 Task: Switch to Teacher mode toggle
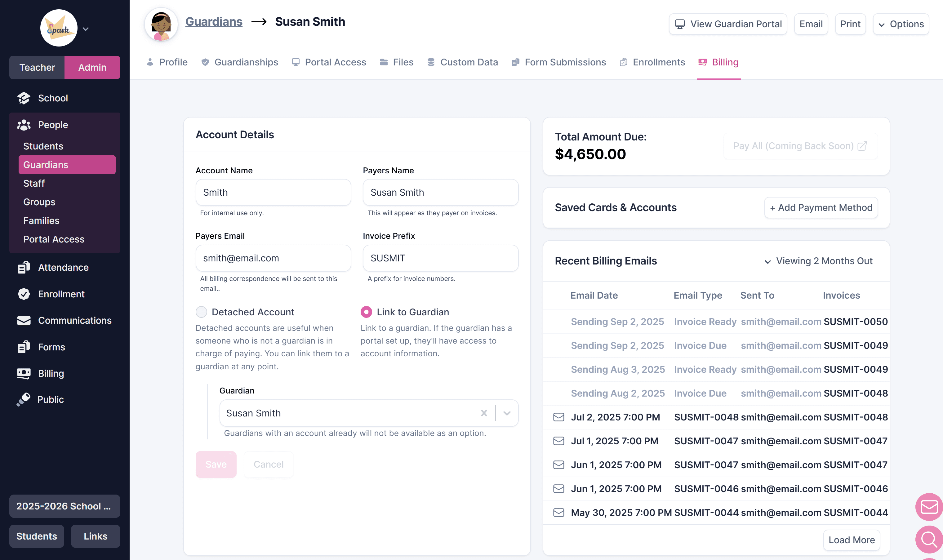coord(37,68)
